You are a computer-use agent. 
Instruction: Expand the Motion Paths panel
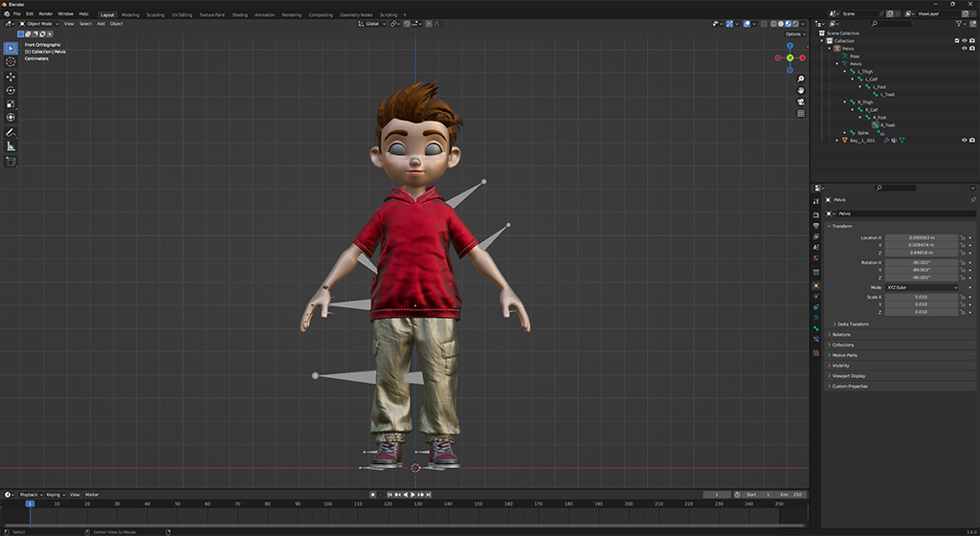coord(842,355)
